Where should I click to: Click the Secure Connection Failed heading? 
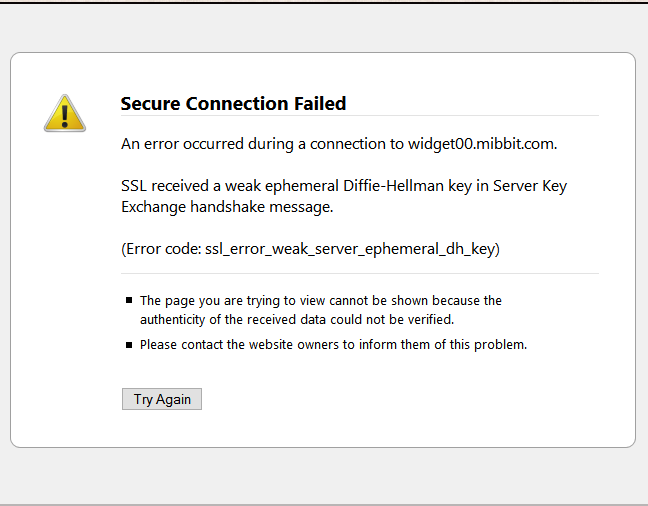click(x=233, y=103)
